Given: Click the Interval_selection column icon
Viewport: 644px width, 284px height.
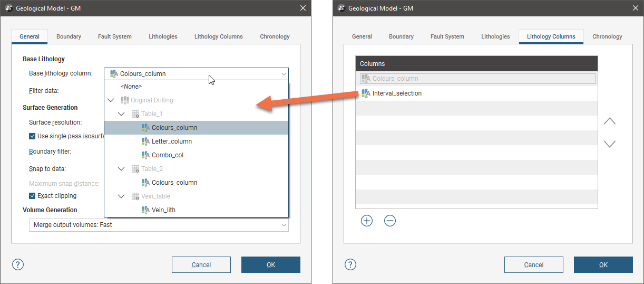Looking at the screenshot, I should (x=366, y=93).
